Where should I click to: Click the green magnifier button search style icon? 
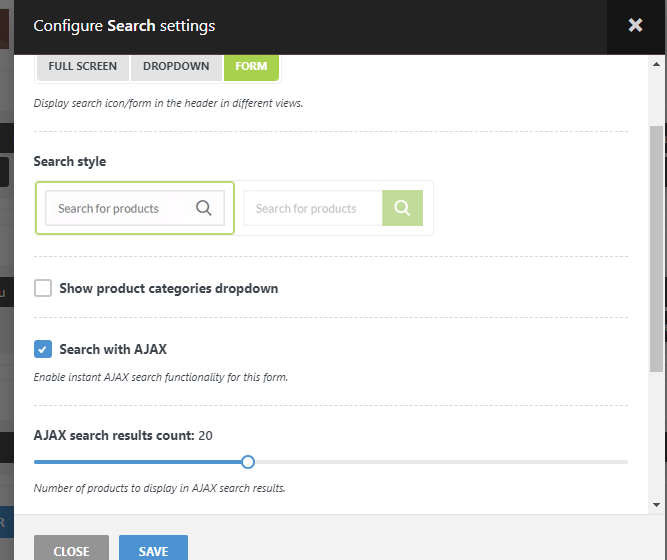tap(402, 208)
